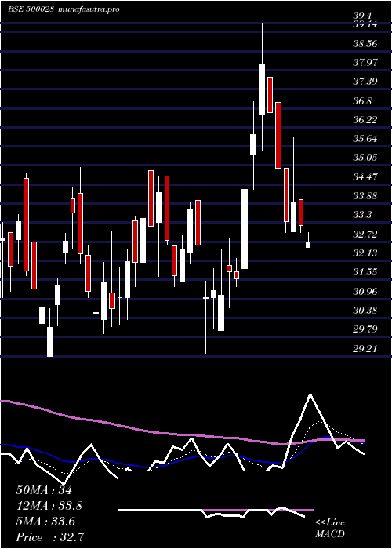392x549 pixels.
Task: Pick the 34.47 price level label
Action: (365, 176)
